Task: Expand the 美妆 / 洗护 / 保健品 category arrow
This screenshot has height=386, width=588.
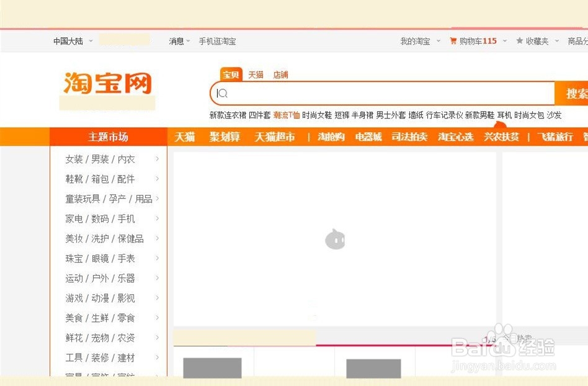Action: click(157, 238)
